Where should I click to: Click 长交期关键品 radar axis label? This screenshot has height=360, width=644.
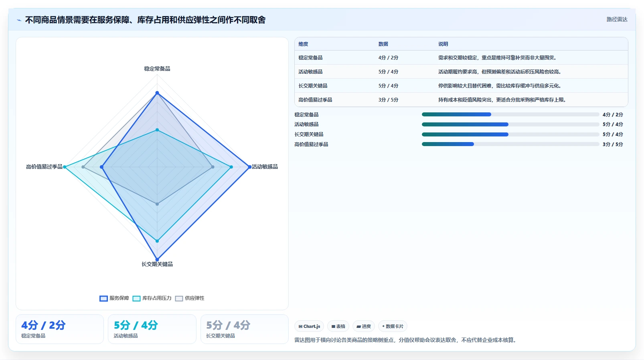tap(157, 264)
